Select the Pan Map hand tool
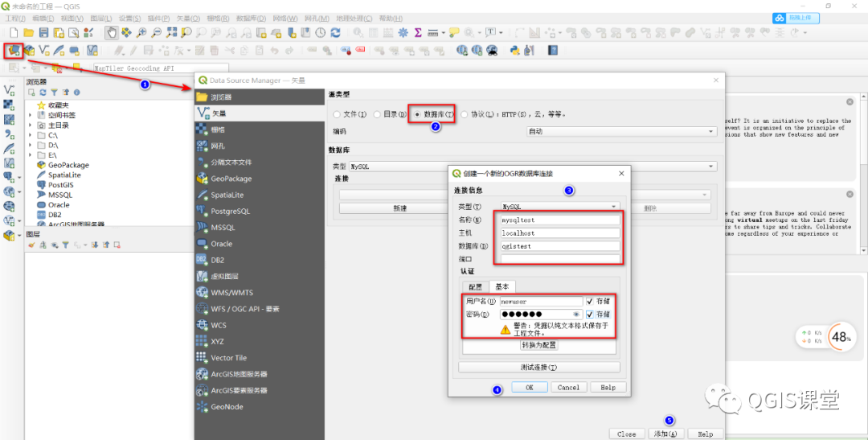Screen dimensions: 868x440 point(112,33)
